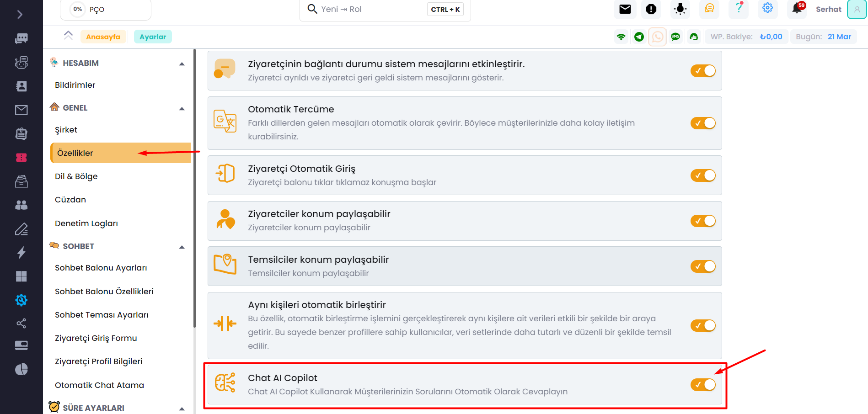The width and height of the screenshot is (868, 414).
Task: Click the 0% PÇO progress indicator
Action: [x=106, y=9]
